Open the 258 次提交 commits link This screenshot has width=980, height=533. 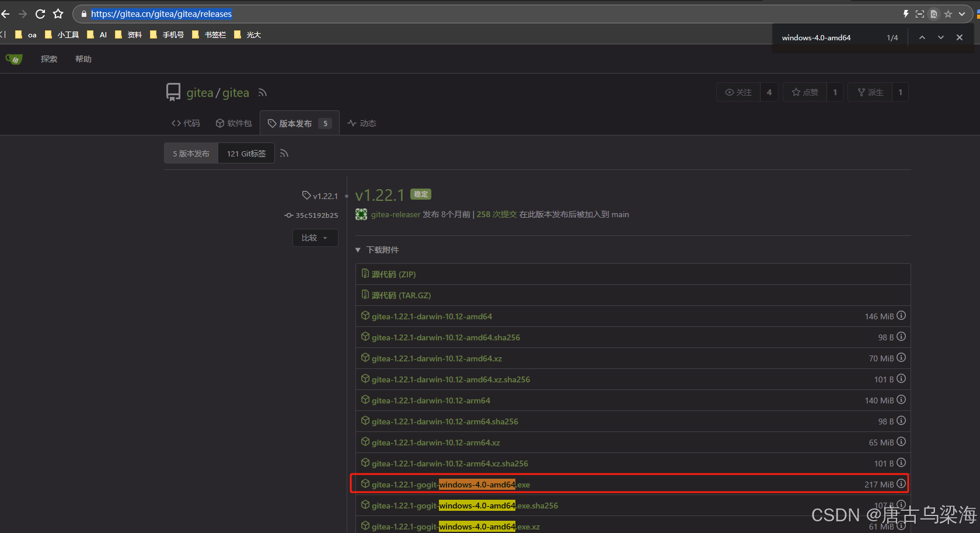pyautogui.click(x=497, y=215)
